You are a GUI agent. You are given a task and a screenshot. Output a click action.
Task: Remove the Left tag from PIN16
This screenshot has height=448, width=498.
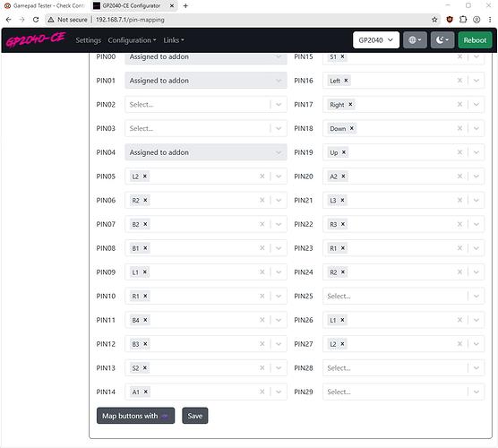346,81
